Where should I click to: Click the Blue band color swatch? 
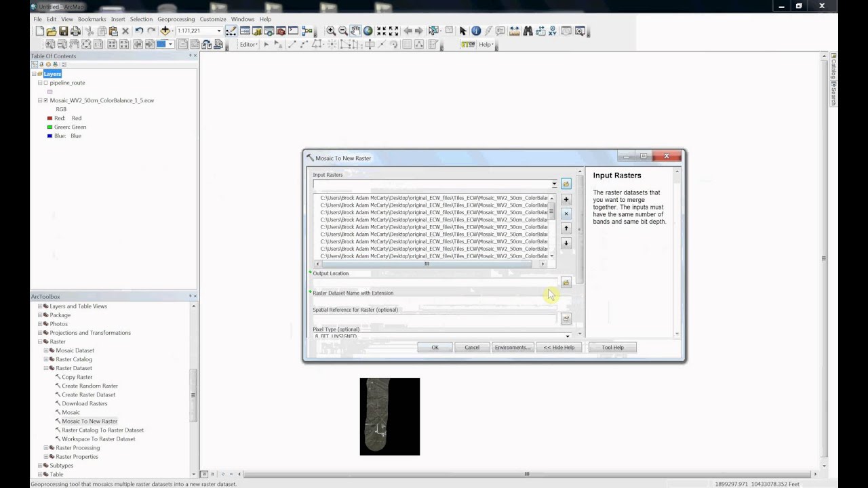pyautogui.click(x=50, y=136)
